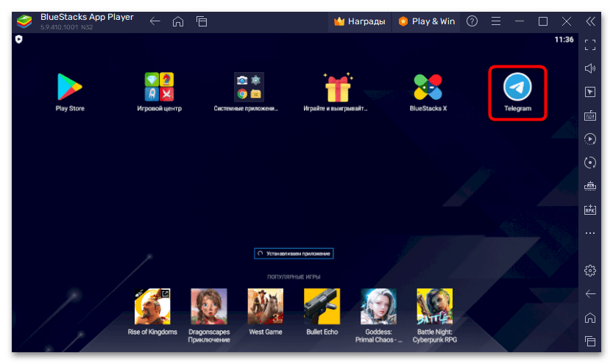Maximize the BlueStacks window
Screen dimensions: 613x364
pos(543,21)
